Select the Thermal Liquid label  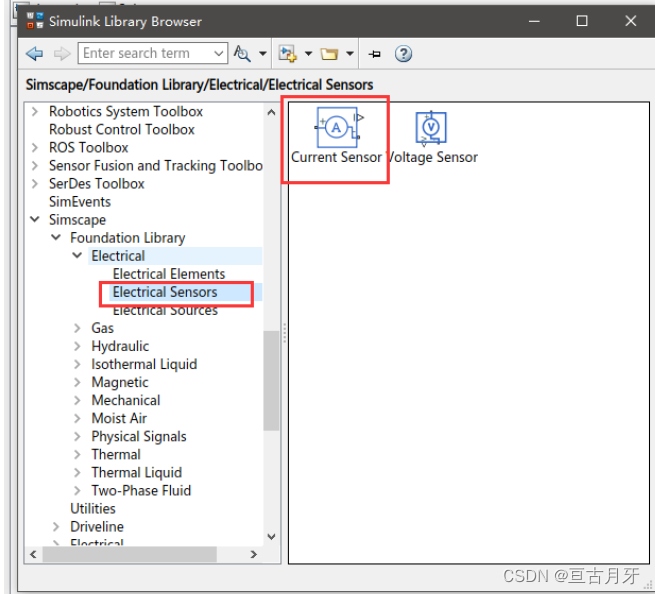[x=137, y=472]
